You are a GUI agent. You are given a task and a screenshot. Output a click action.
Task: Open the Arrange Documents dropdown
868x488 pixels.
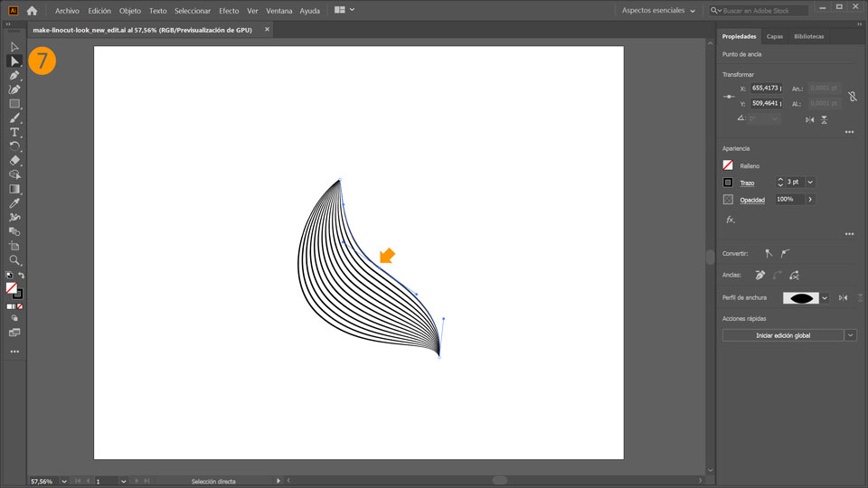[344, 10]
